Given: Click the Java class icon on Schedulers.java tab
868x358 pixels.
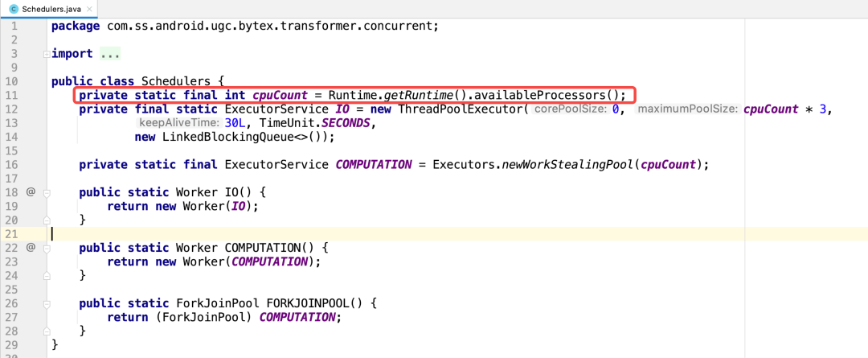Looking at the screenshot, I should point(14,8).
